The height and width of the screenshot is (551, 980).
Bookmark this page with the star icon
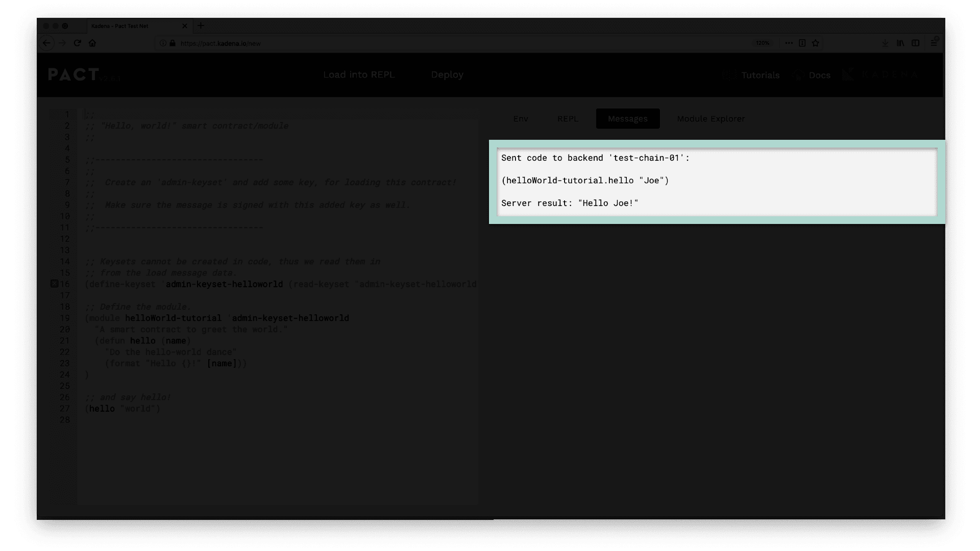pyautogui.click(x=816, y=43)
